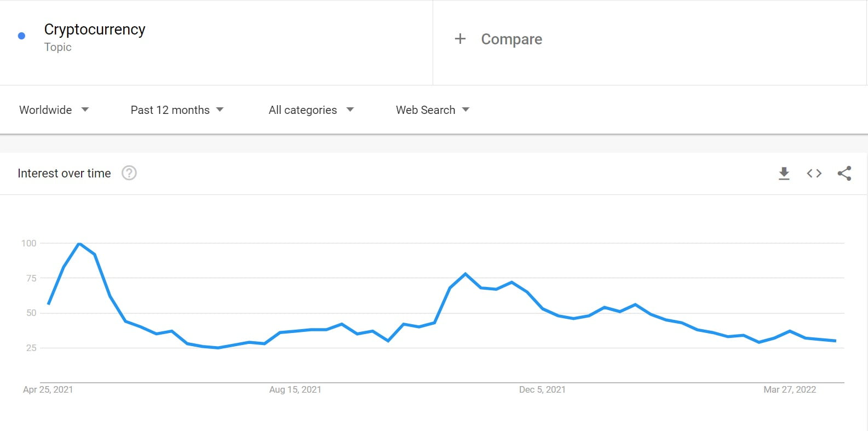The image size is (868, 431).
Task: Open help for Interest over time
Action: tap(129, 173)
